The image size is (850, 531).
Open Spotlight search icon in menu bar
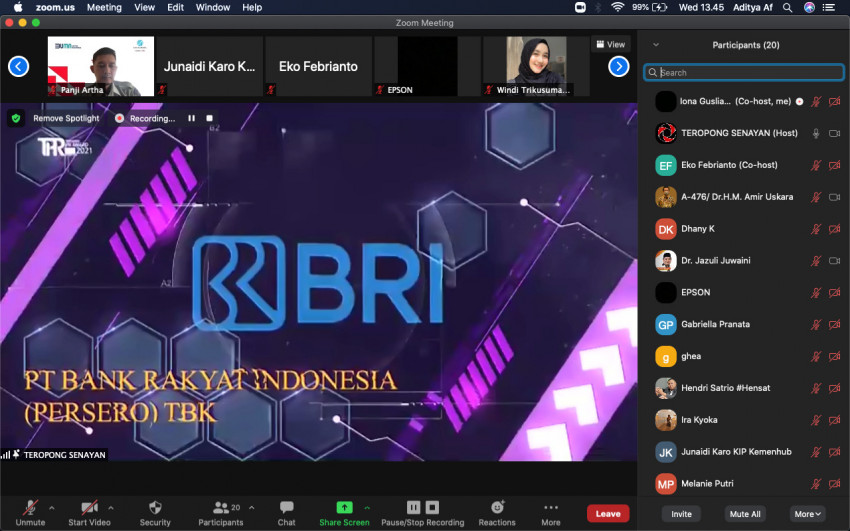pos(788,8)
